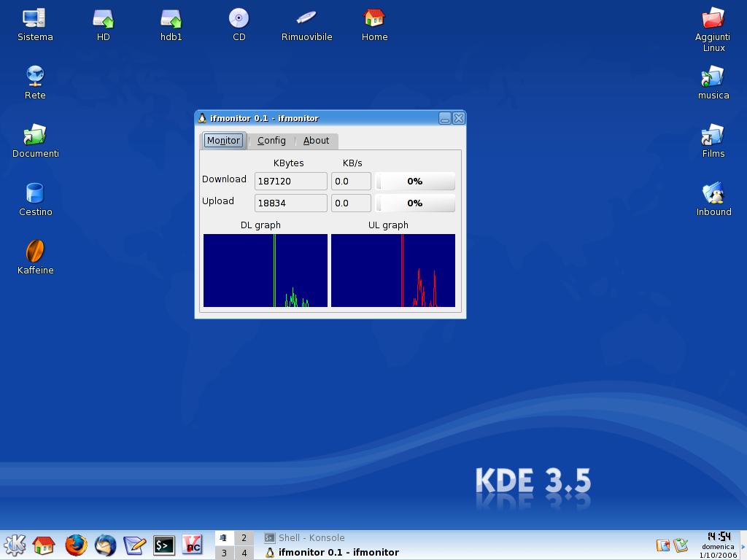
Task: Launch the VNC panel icon
Action: (193, 545)
